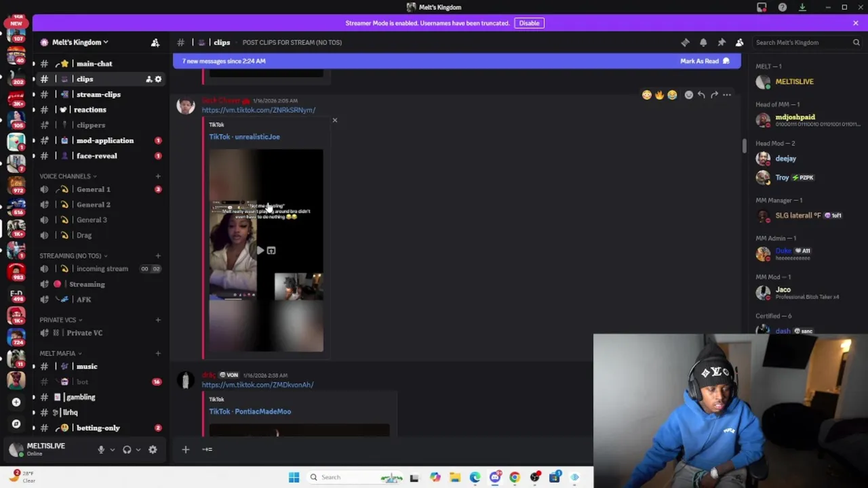Add a server with plus icon
The width and height of the screenshot is (868, 488).
tap(16, 402)
